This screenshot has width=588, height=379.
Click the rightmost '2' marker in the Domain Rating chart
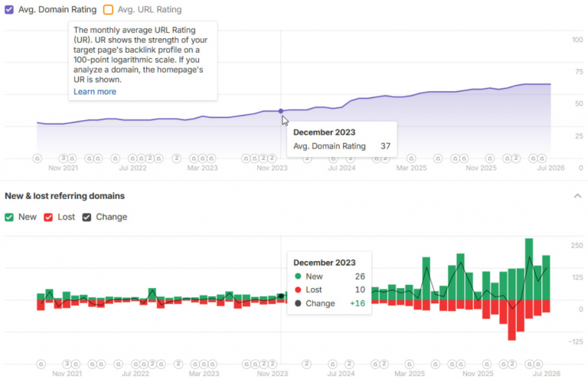click(516, 158)
